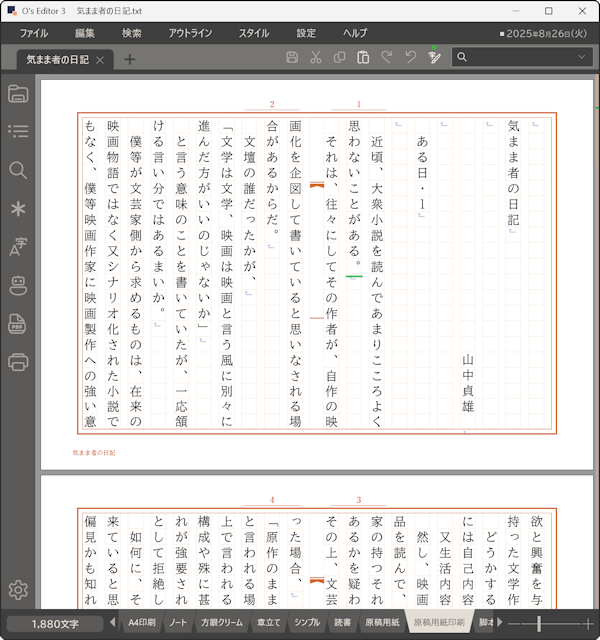Click the 1,880文字 character count button

pyautogui.click(x=55, y=623)
